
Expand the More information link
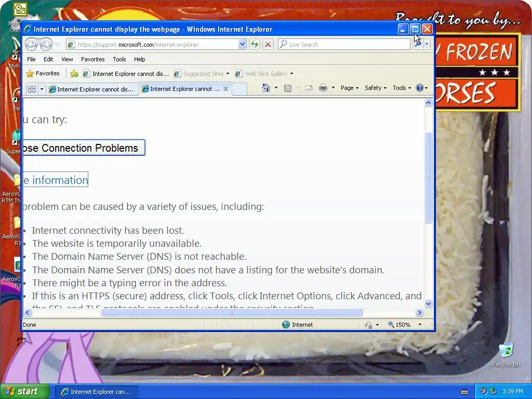[56, 180]
